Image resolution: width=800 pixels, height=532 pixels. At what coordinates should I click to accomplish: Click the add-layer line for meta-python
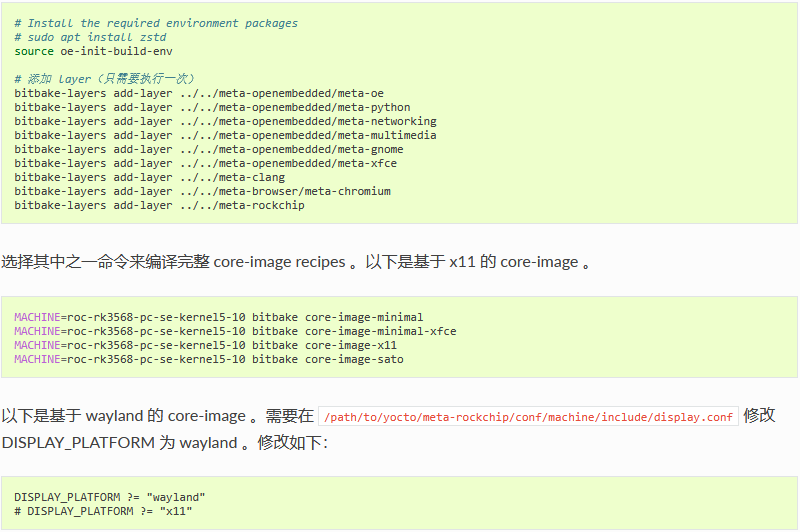pyautogui.click(x=212, y=108)
